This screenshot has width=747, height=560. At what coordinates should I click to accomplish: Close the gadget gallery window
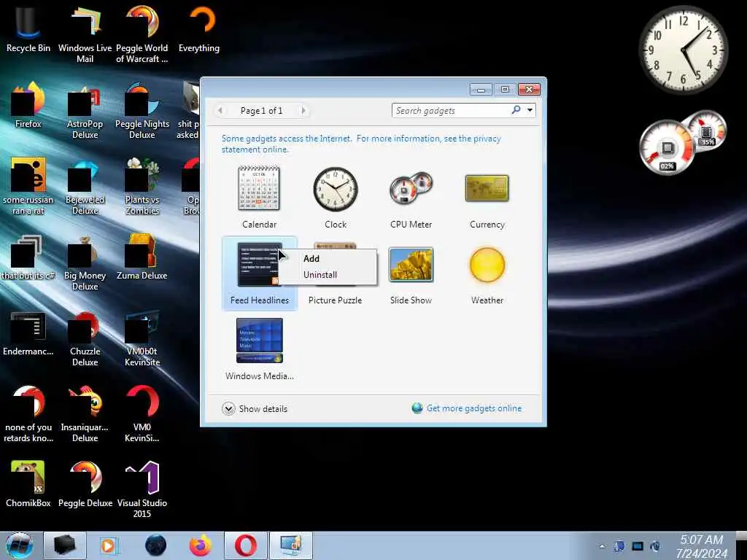tap(529, 90)
